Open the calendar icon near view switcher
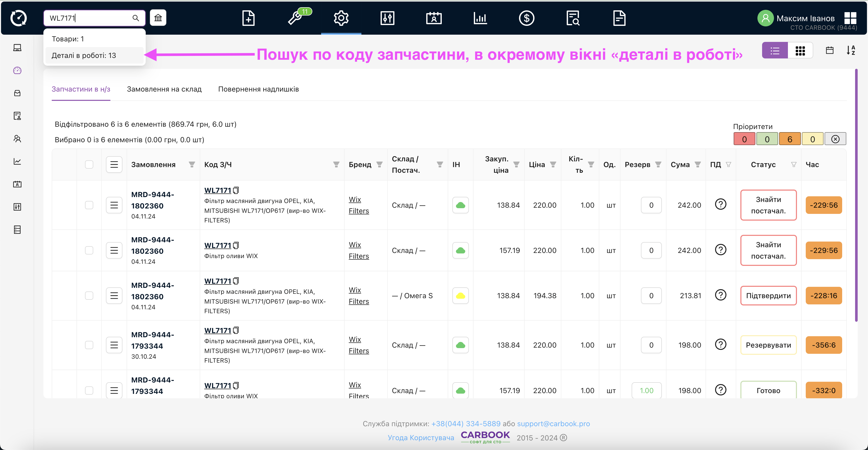This screenshot has width=868, height=450. tap(830, 51)
